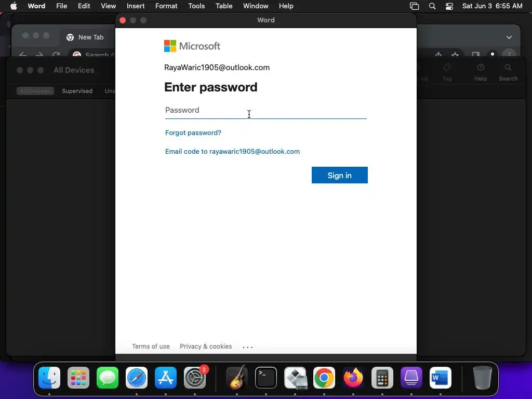This screenshot has width=532, height=399.
Task: Open the App Store dock icon
Action: (x=166, y=378)
